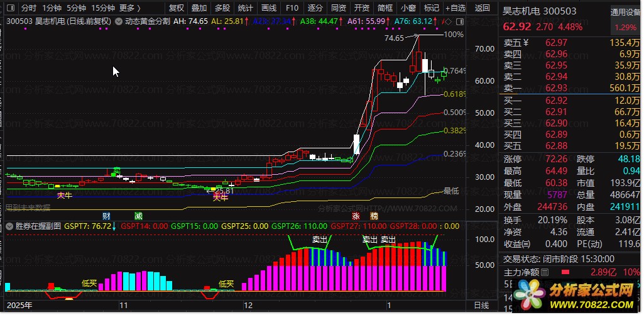The image size is (644, 315).
Task: Click the 胜券在握副图 indicator name
Action: pos(38,226)
